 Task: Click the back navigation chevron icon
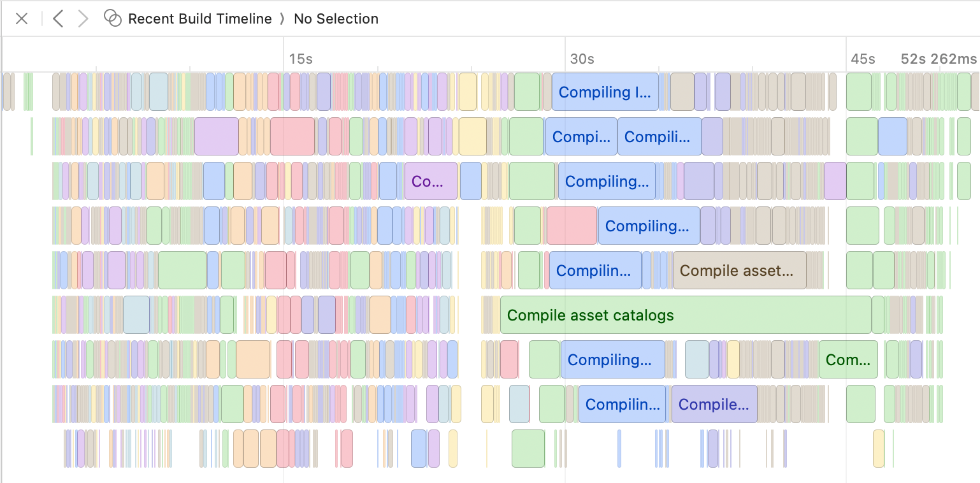click(58, 18)
